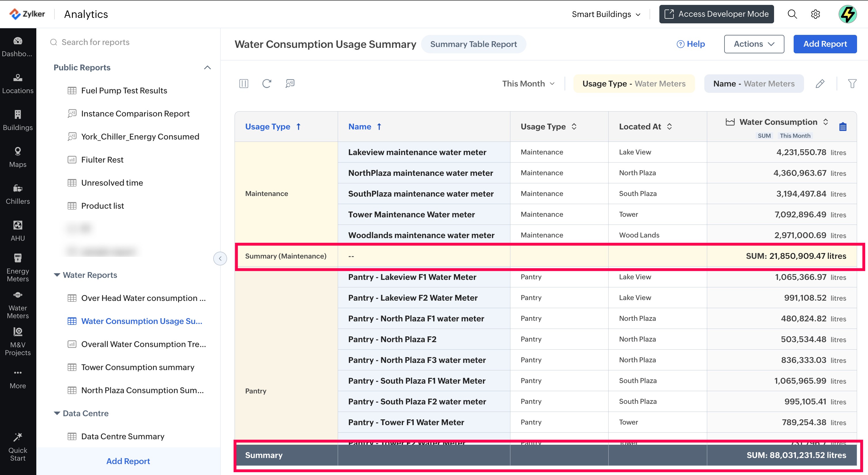Toggle sort arrows on Located At column

tap(669, 127)
